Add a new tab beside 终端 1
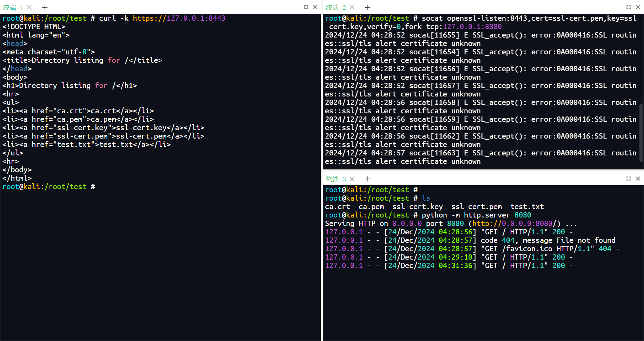Image resolution: width=644 pixels, height=341 pixels. 45,7
